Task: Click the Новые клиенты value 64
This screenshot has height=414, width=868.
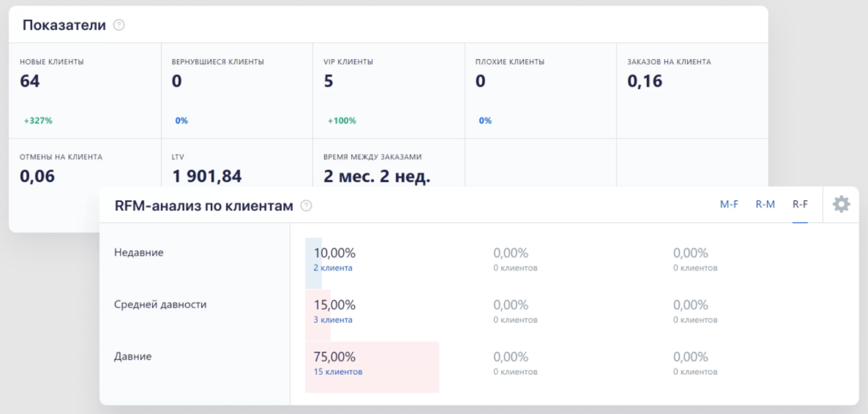Action: (30, 81)
